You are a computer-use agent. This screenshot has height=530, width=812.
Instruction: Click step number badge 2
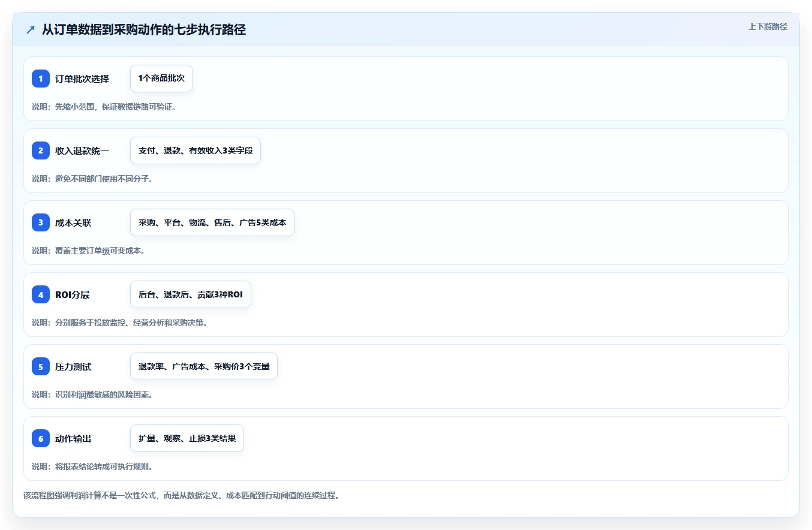coord(41,150)
